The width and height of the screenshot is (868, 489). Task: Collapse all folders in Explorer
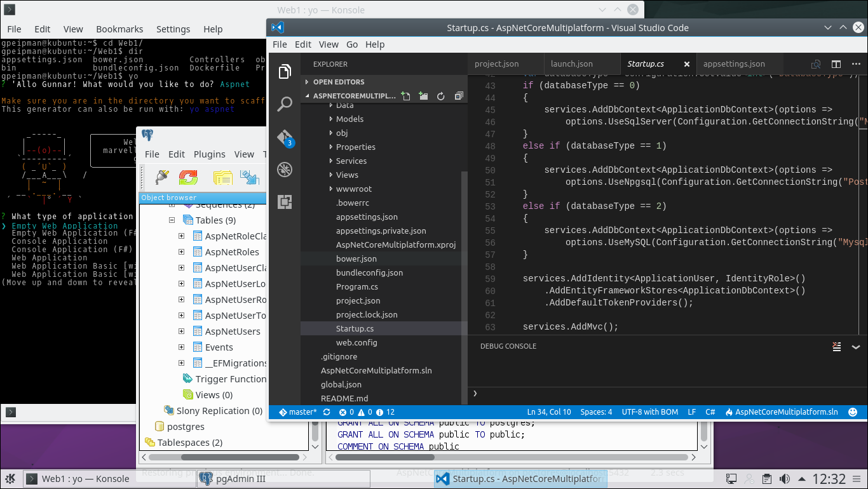click(x=459, y=96)
